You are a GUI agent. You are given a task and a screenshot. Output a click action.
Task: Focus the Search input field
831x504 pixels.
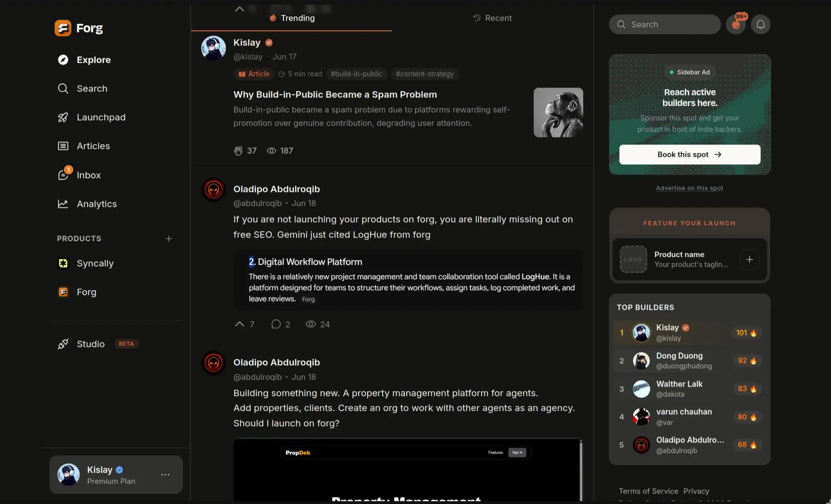665,24
